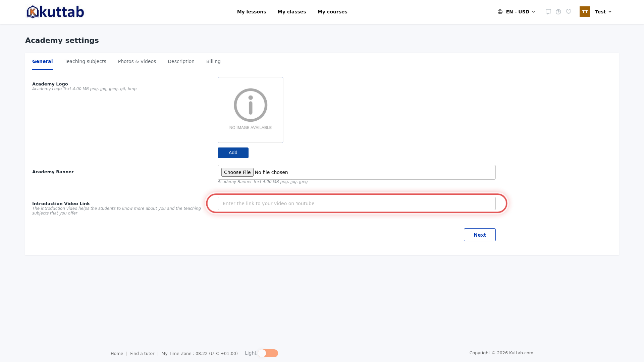The image size is (644, 362).
Task: Select the academy logo placeholder image
Action: [251, 110]
